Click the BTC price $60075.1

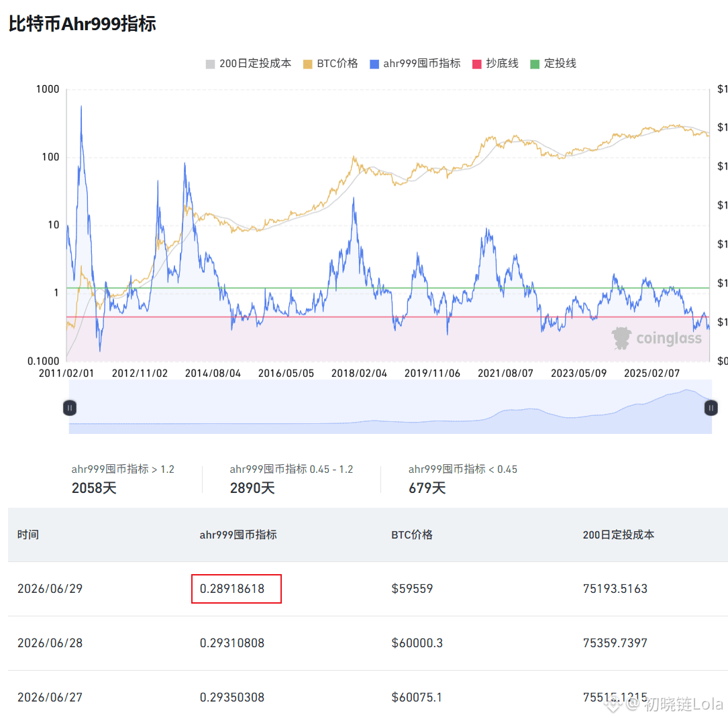click(417, 698)
